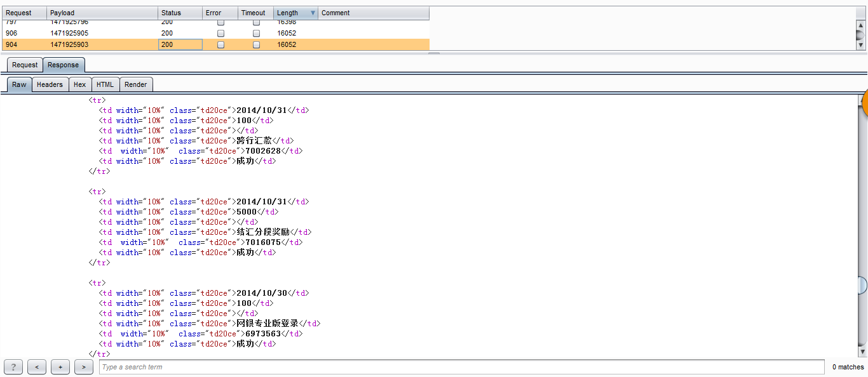The width and height of the screenshot is (868, 377).
Task: Switch to the Response tab
Action: tap(64, 65)
